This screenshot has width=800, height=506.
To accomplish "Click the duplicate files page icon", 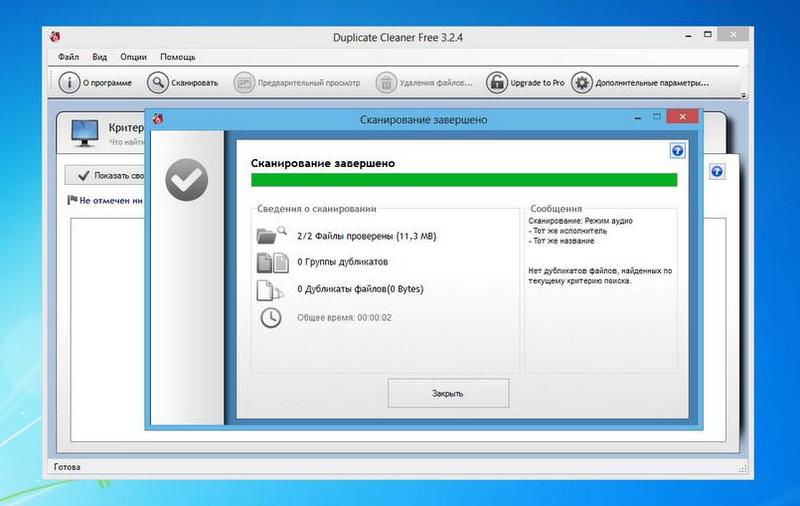I will coord(270,290).
